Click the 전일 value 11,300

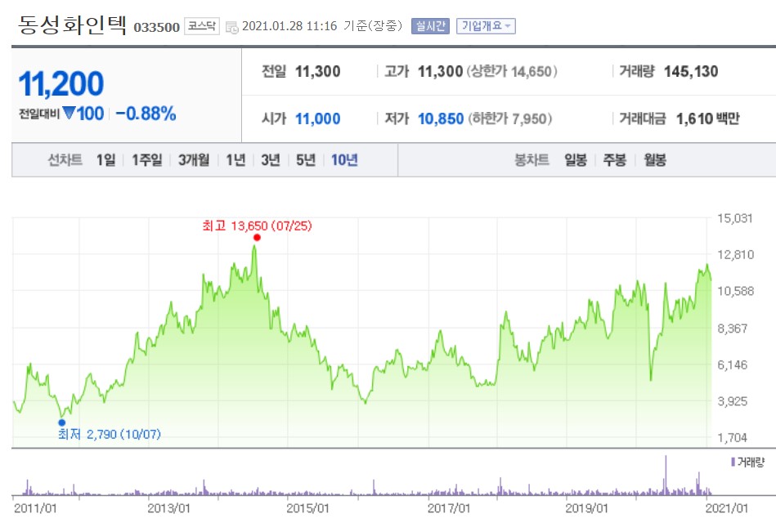(318, 72)
